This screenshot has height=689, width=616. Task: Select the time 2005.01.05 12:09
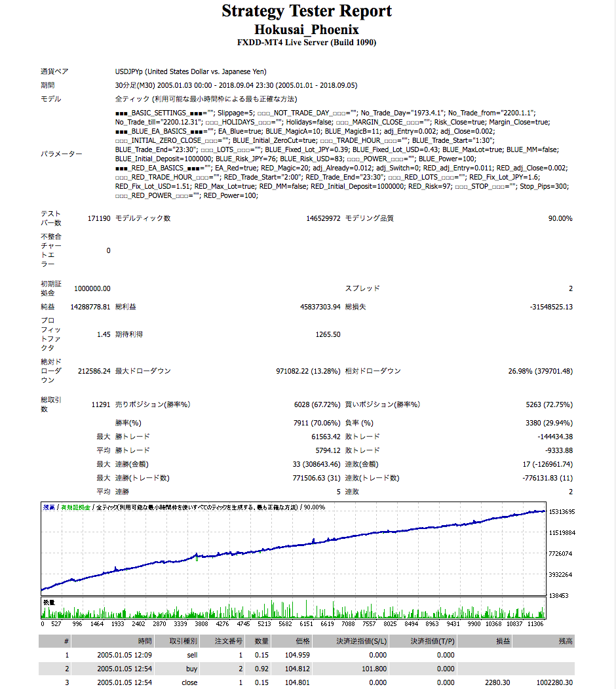(125, 655)
